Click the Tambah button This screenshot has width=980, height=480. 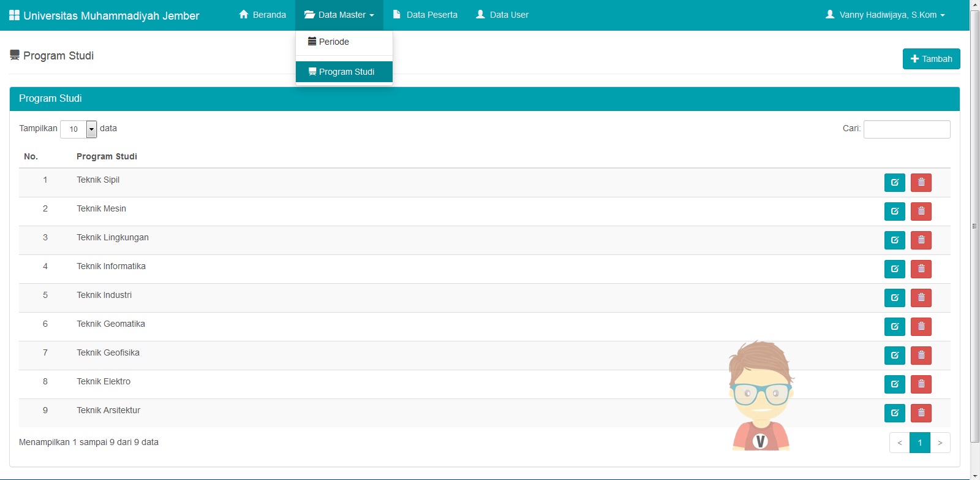(x=931, y=59)
